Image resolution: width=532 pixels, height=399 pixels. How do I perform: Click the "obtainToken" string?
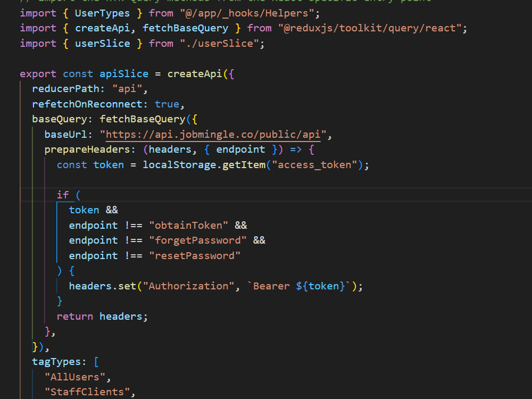pyautogui.click(x=188, y=226)
